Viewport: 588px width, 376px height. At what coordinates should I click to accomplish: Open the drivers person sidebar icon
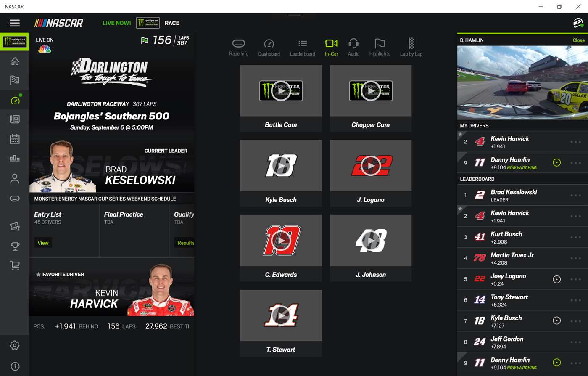point(15,179)
